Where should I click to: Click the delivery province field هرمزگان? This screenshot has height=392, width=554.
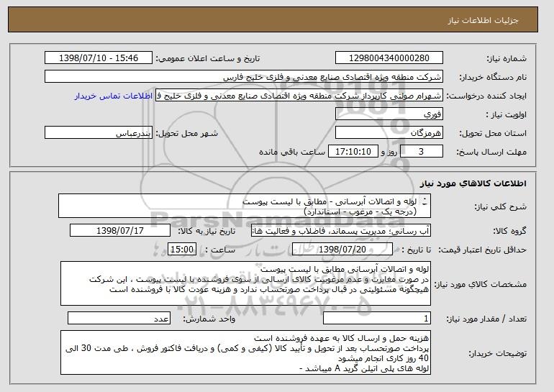(389, 133)
